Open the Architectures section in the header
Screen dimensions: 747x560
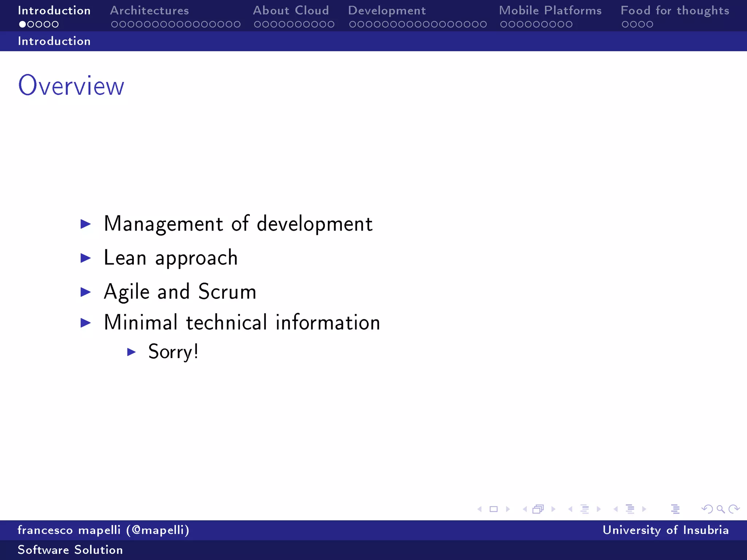150,11
